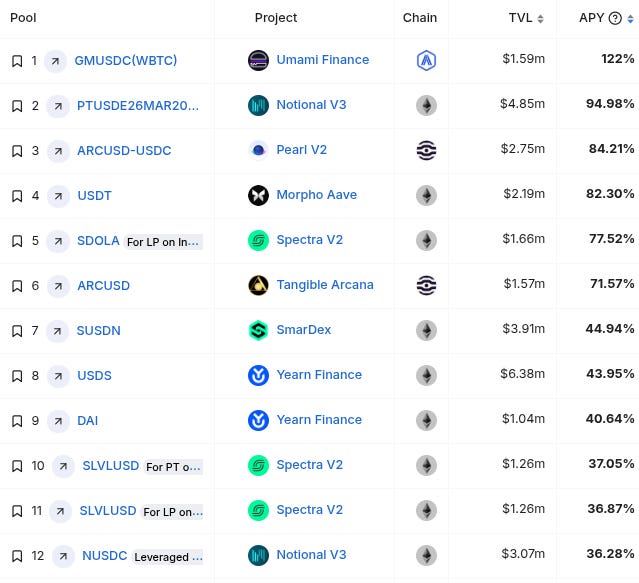
Task: Sort table by APY arrows
Action: 630,19
